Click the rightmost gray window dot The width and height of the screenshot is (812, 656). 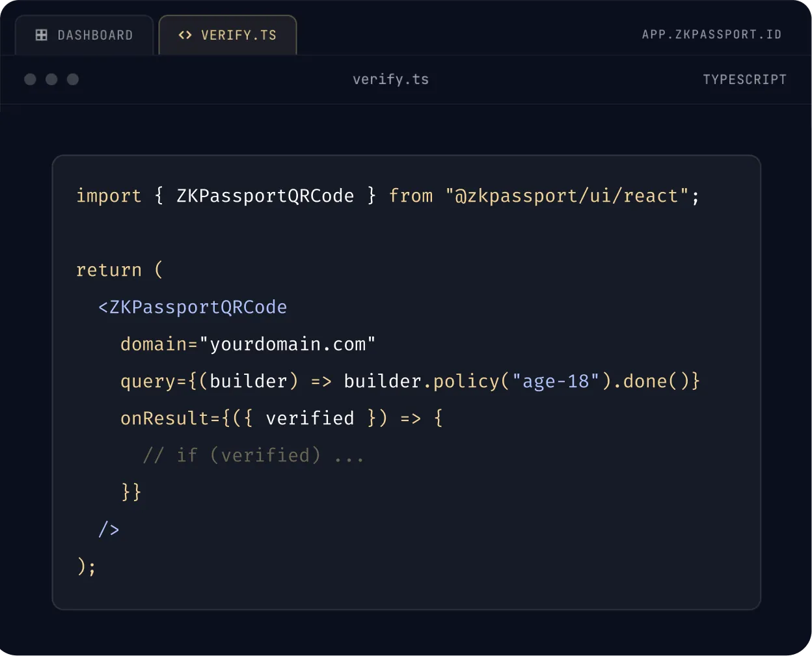click(73, 79)
